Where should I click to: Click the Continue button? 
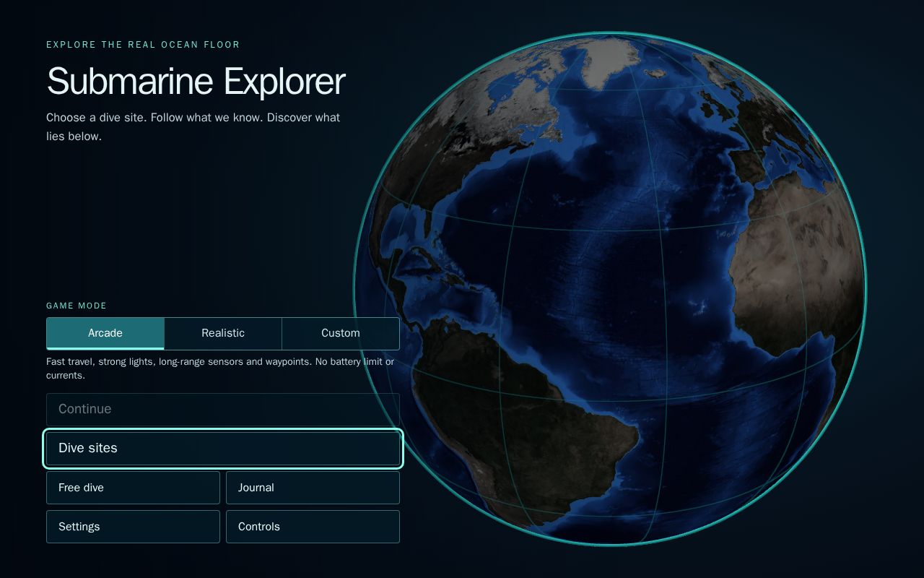click(x=223, y=409)
